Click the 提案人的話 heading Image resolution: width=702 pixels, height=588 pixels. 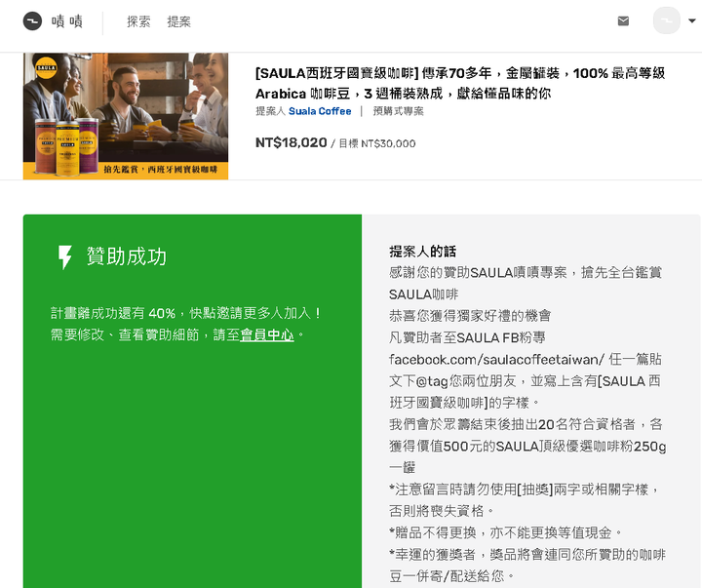pos(422,252)
